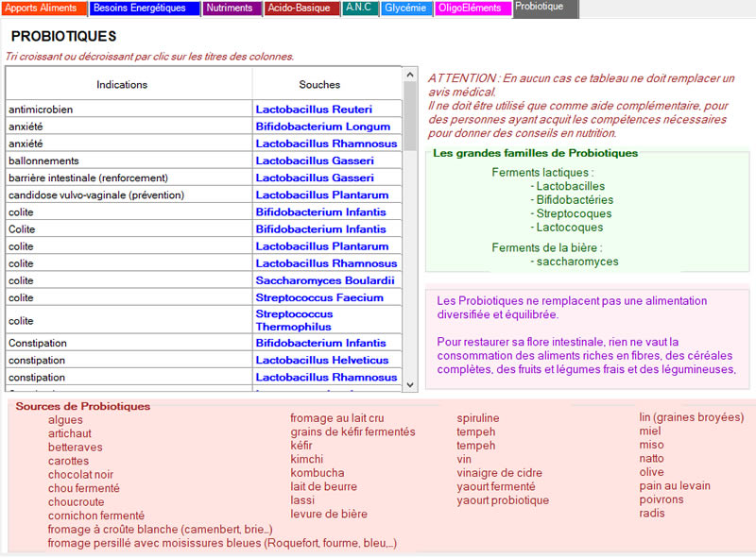Viewport: 756px width, 558px height.
Task: Switch to Besoins Energétiques tab
Action: click(145, 8)
